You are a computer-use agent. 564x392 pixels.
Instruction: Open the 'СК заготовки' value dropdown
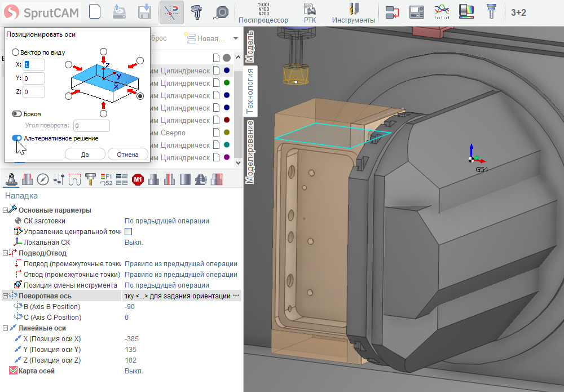click(167, 221)
